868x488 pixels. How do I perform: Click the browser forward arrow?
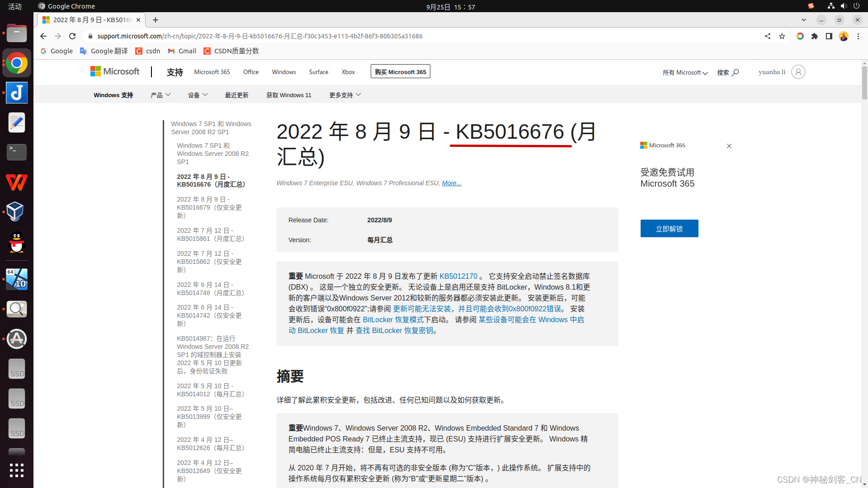tap(58, 36)
